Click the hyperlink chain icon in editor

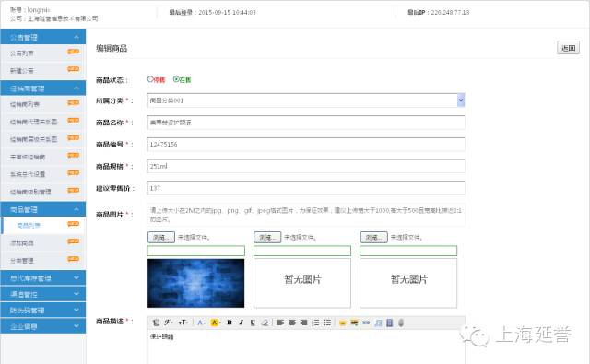pos(366,323)
